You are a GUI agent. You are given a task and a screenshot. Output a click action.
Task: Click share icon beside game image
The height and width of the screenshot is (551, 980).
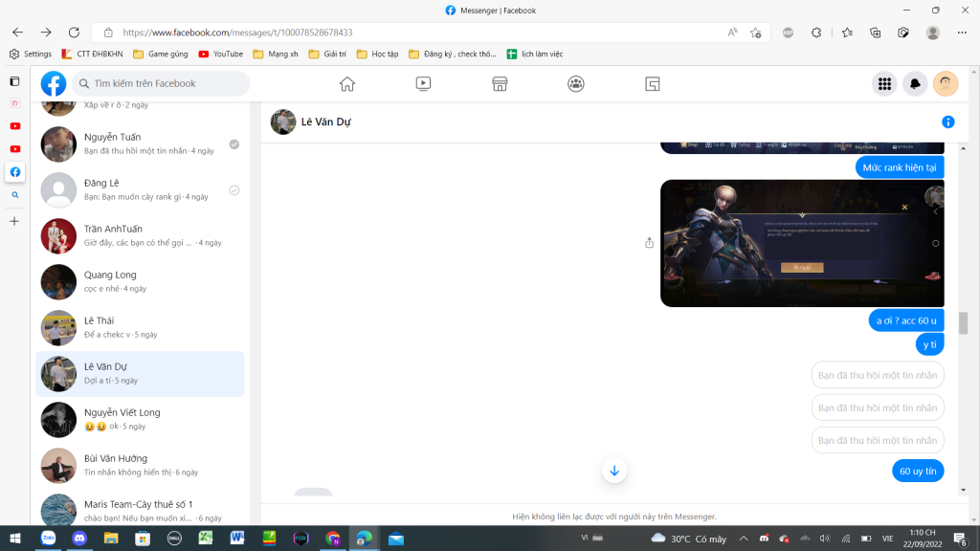[x=650, y=243]
